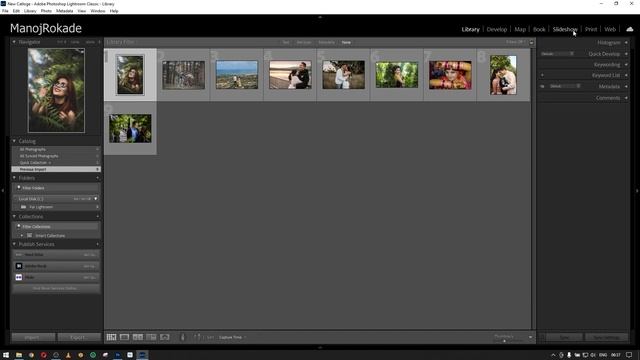Open the Develop module
640x360 pixels.
coord(496,29)
